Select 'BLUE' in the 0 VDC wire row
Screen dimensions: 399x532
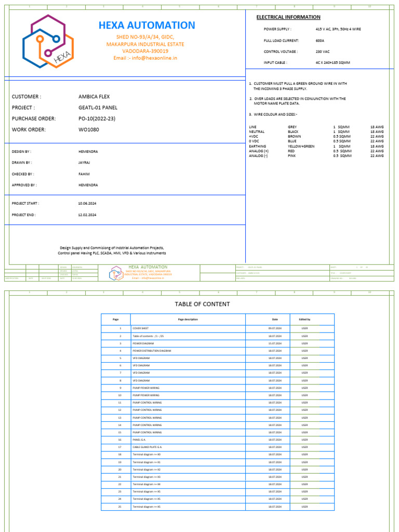tap(292, 141)
